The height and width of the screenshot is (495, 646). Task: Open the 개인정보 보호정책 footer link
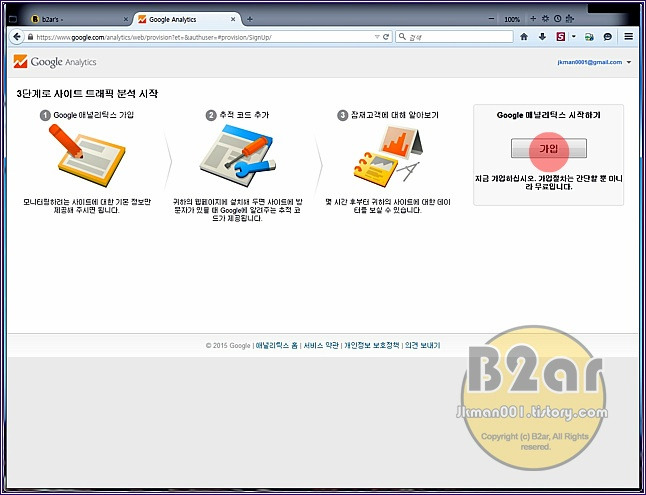372,345
